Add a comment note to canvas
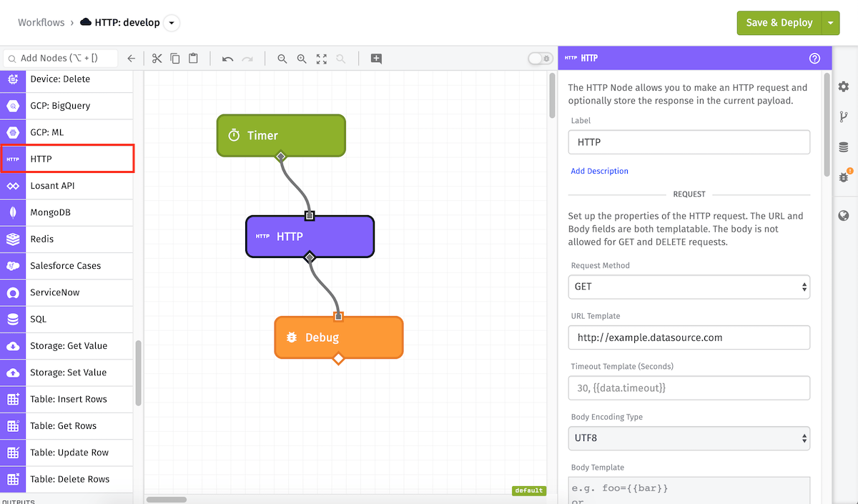The width and height of the screenshot is (858, 504). (x=376, y=59)
